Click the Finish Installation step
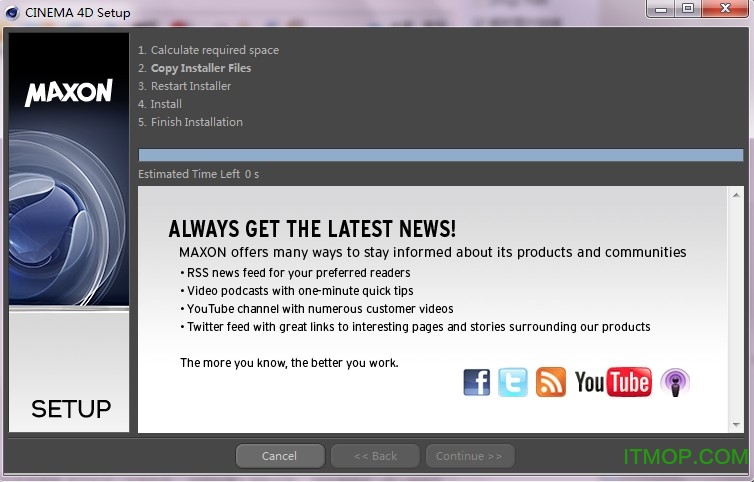The height and width of the screenshot is (482, 754). 196,122
